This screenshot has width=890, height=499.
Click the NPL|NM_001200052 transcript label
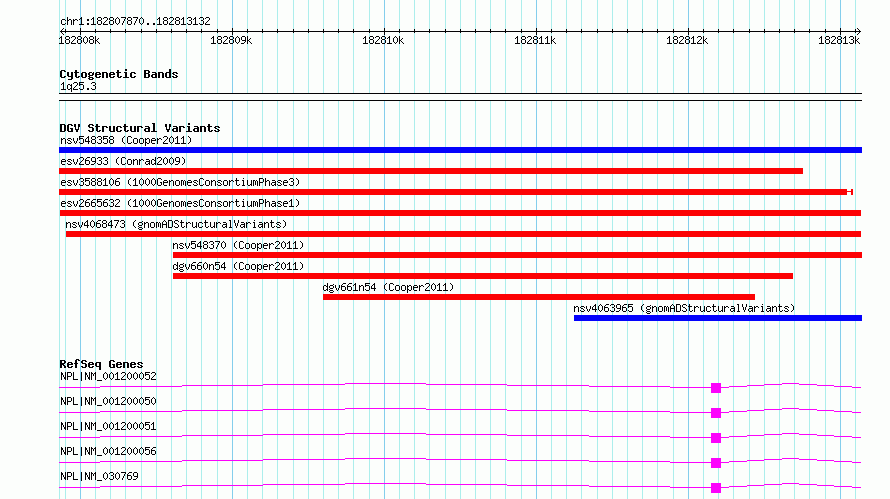coord(108,376)
